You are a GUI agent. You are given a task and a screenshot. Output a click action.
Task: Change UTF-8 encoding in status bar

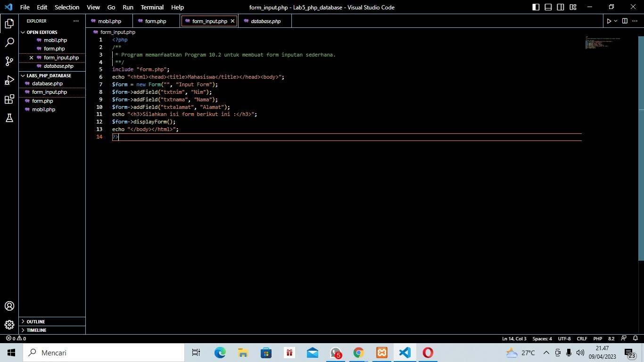564,338
